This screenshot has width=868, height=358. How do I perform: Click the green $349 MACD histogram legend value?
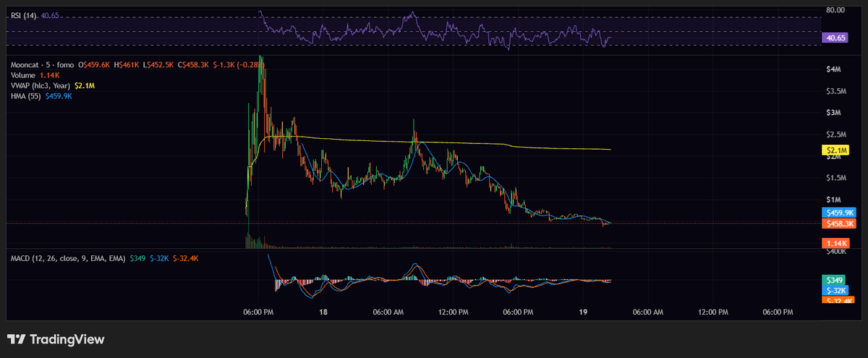(x=138, y=258)
